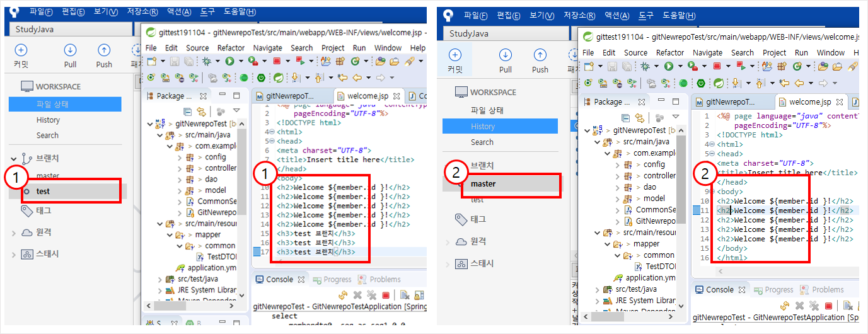Select 파일 상태 in left image sidebar
868x334 pixels.
[65, 105]
